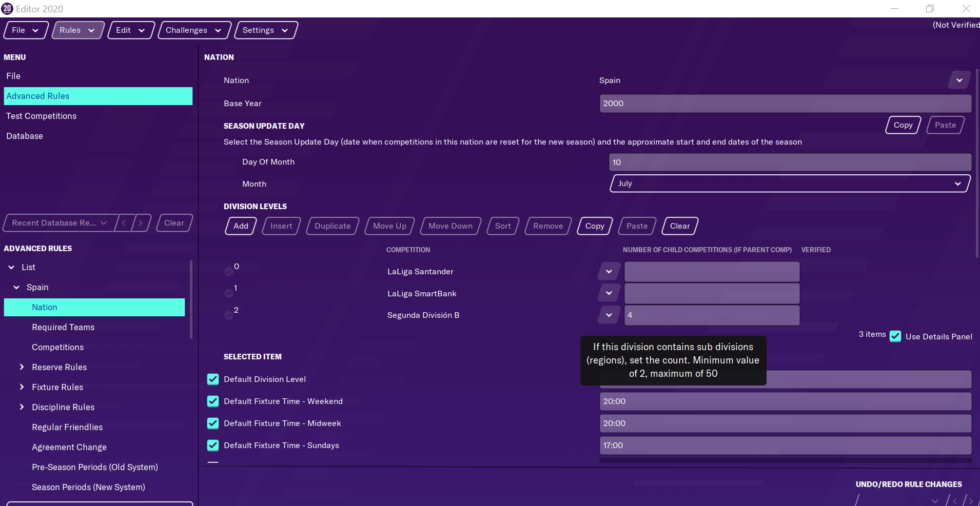This screenshot has height=506, width=980.
Task: Click the undo arrow under Undo/Redo Rule Changes
Action: click(x=954, y=500)
